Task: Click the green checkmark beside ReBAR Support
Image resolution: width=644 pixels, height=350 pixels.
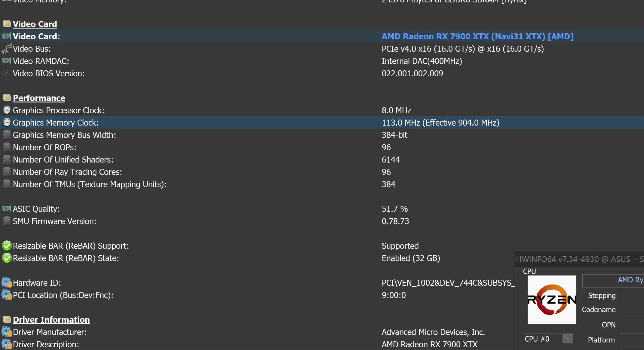Action: [x=7, y=246]
